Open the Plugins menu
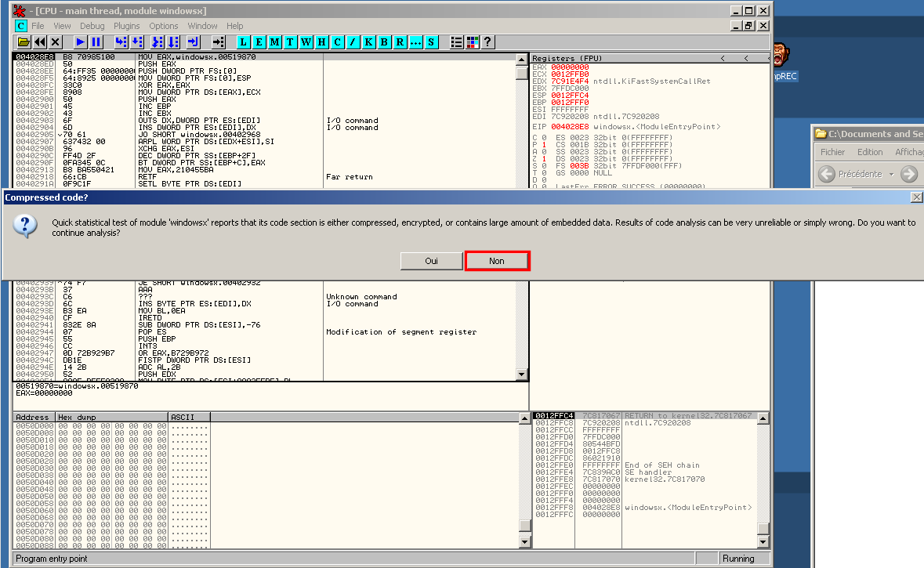Image resolution: width=924 pixels, height=568 pixels. [127, 26]
